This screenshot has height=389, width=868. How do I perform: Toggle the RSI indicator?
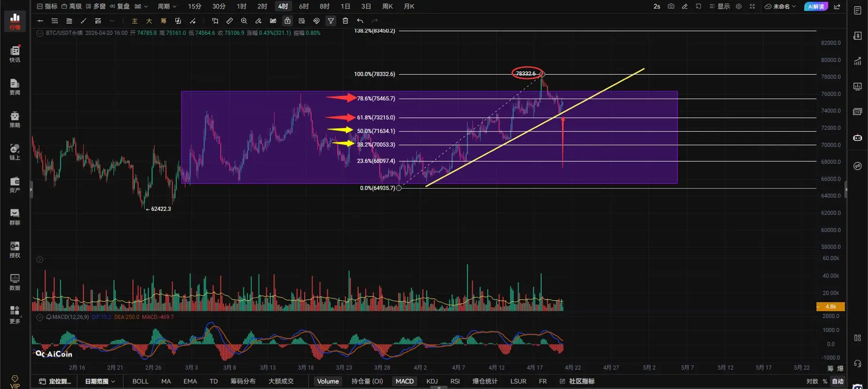point(455,381)
